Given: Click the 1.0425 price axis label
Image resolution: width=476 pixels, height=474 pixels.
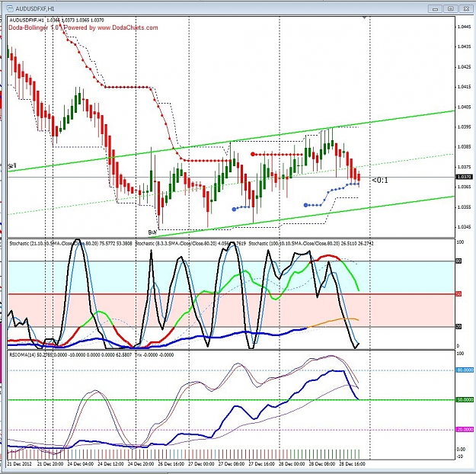Looking at the screenshot, I should 464,67.
